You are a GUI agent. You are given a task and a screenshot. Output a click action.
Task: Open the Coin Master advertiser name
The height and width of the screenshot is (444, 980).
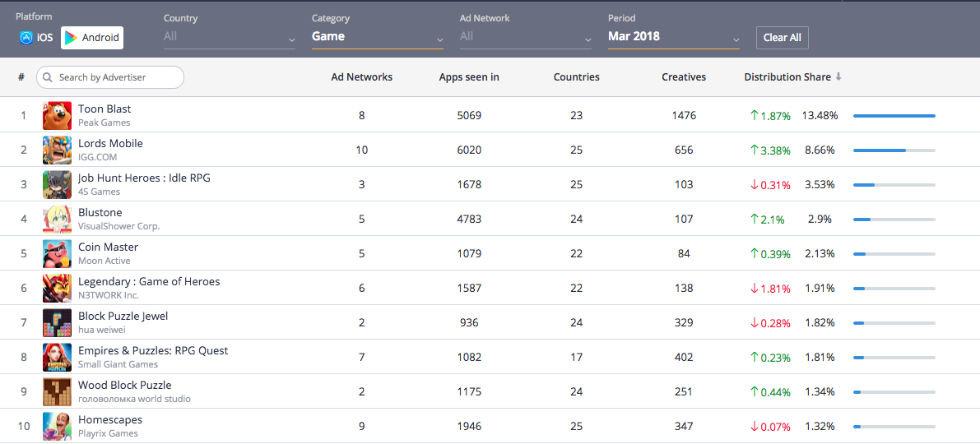(x=108, y=247)
